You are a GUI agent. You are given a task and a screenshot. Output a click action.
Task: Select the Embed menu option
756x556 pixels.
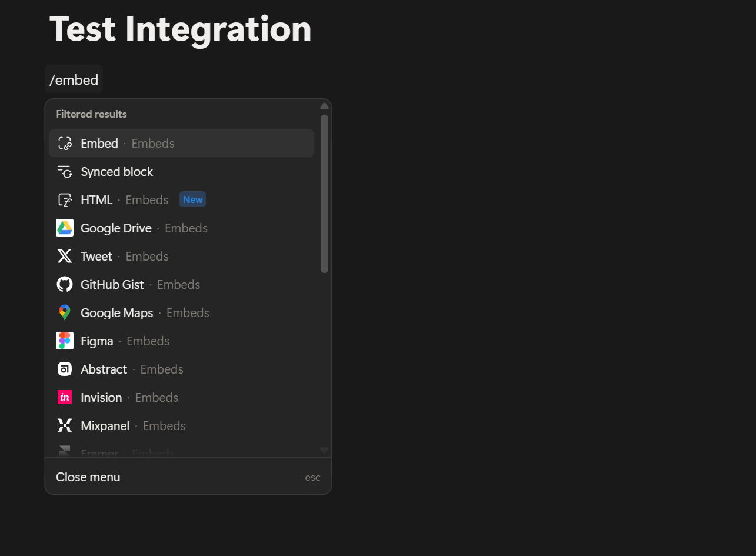(x=182, y=143)
